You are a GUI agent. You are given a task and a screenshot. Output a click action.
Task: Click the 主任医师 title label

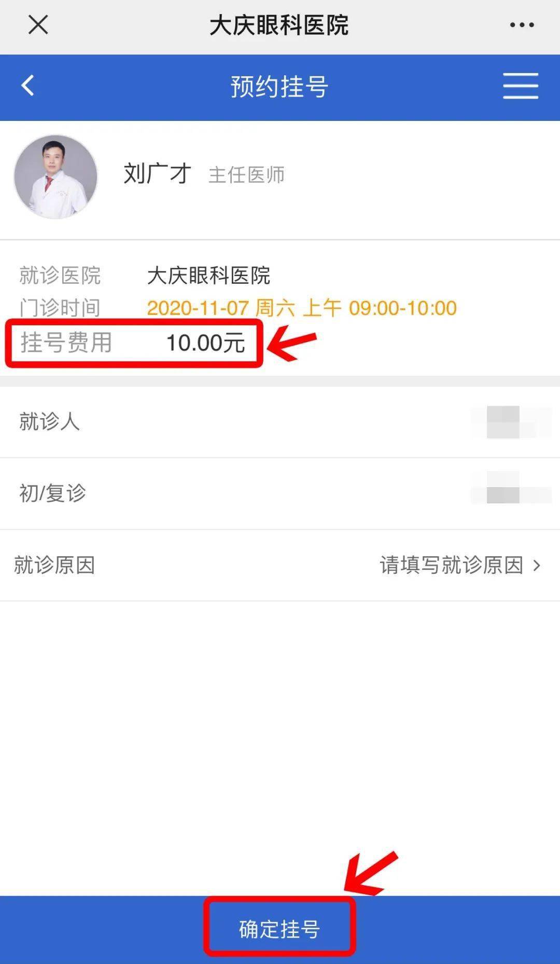[246, 175]
